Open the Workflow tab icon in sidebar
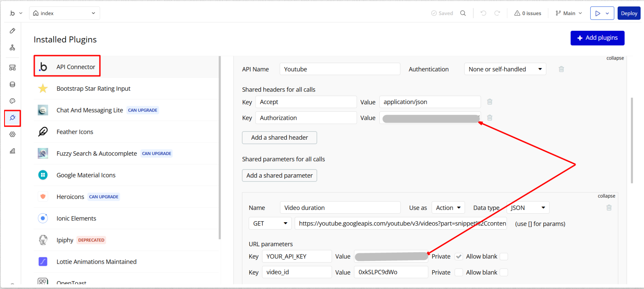Screen dimensions: 644x289 tap(12, 48)
